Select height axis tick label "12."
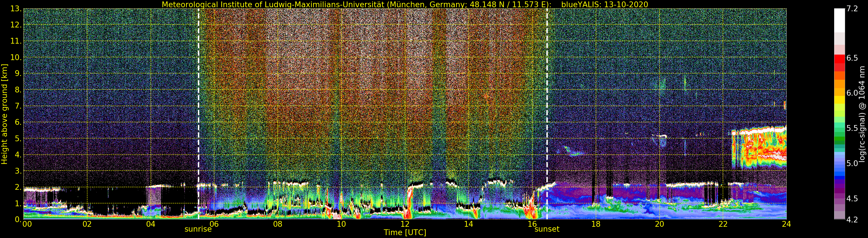868x238 pixels. tap(16, 25)
